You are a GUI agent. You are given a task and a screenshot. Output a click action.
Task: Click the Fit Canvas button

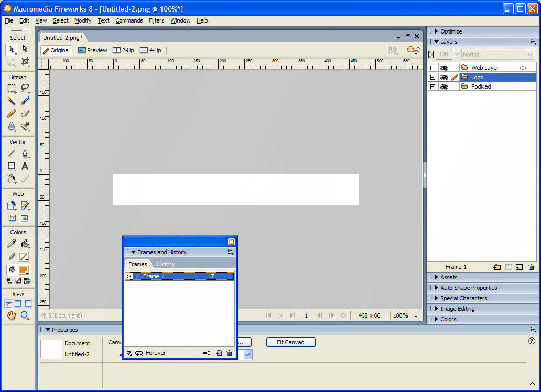pyautogui.click(x=290, y=342)
